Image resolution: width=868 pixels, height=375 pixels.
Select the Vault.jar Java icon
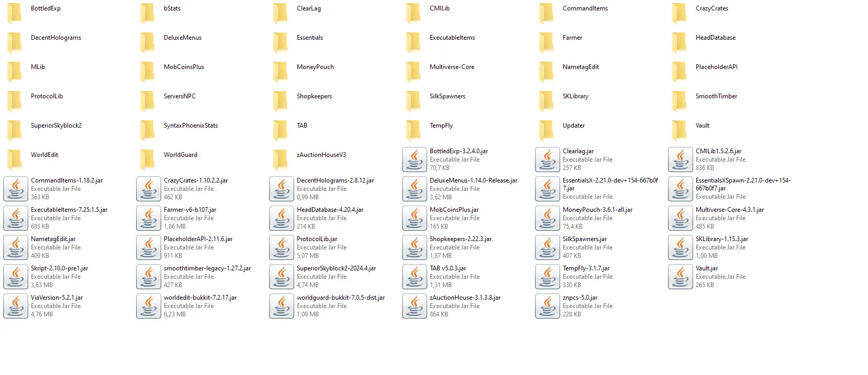tap(681, 277)
